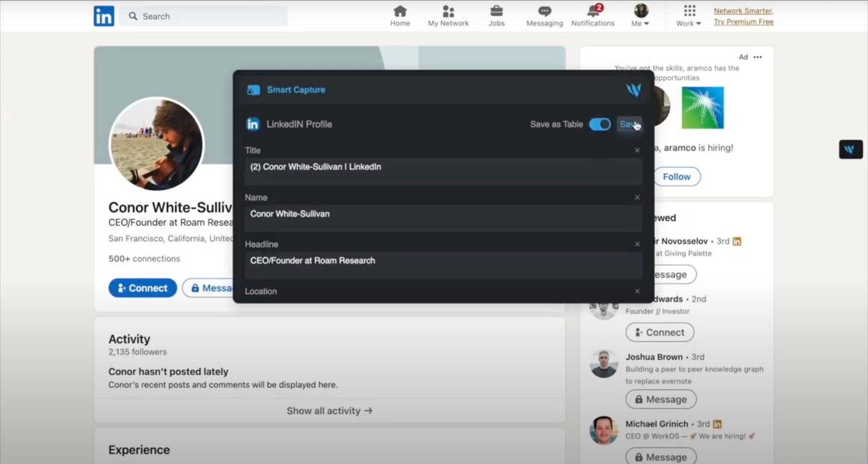Connect with Conor White-Sullivan
868x464 pixels.
coord(143,288)
